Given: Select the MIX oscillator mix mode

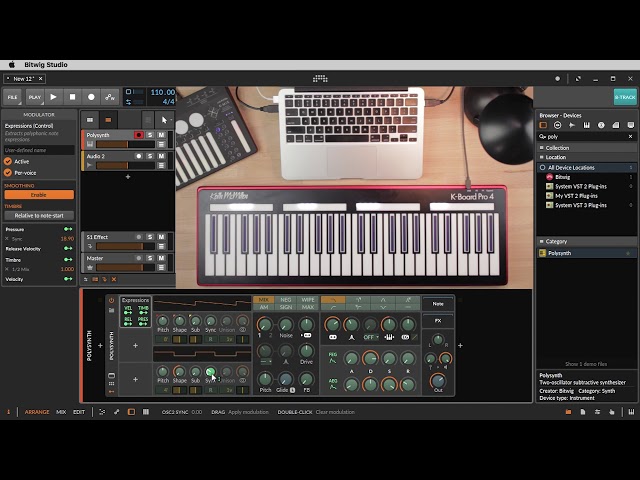Looking at the screenshot, I should [x=264, y=300].
